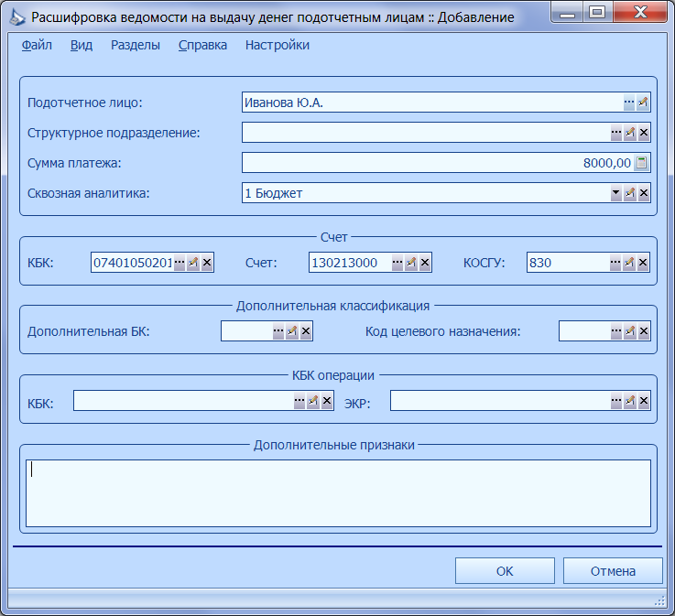Open lookup for ЭКР field
Viewport: 675px width, 616px height.
(x=616, y=401)
